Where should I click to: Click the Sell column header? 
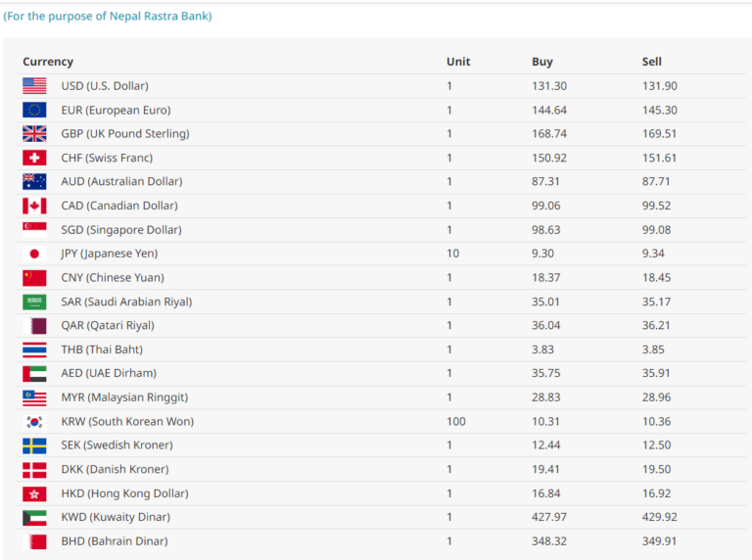pos(652,62)
